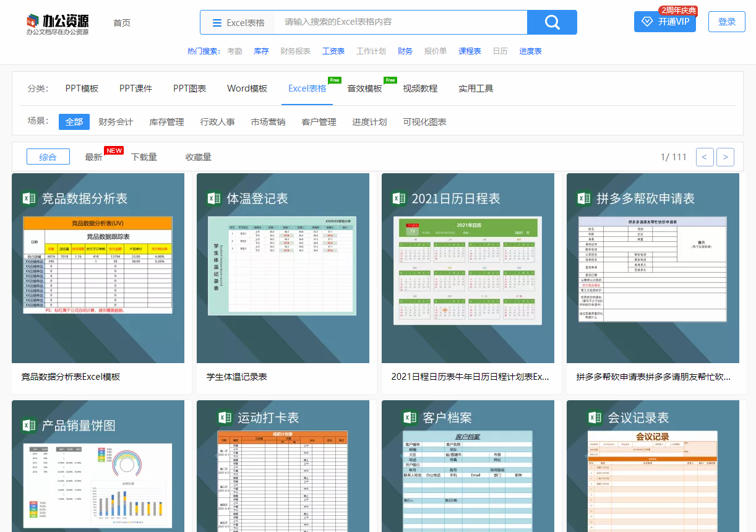The height and width of the screenshot is (532, 756).
Task: Open title link 学生体温记录表
Action: click(237, 377)
